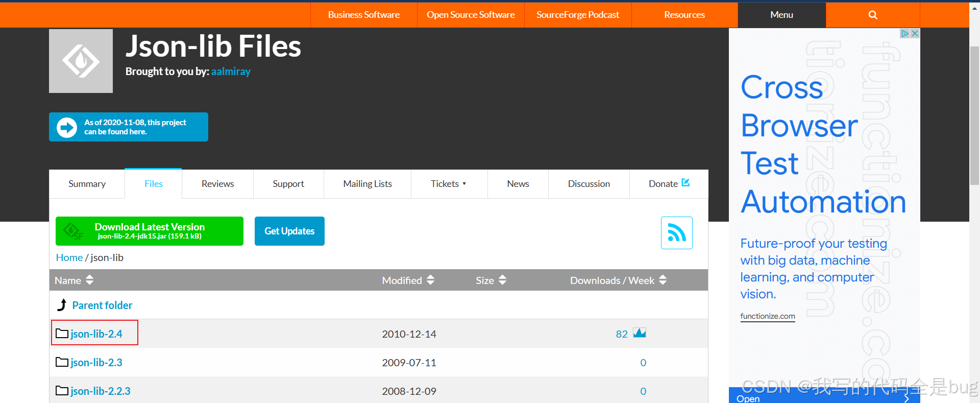Click the arrow icon in project-moved banner

coord(67,127)
